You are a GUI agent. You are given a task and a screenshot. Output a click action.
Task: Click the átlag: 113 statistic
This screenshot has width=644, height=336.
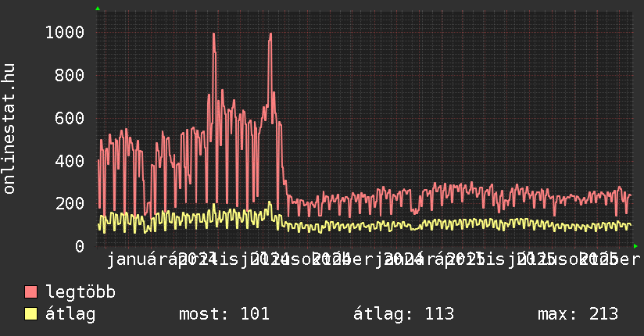pos(404,314)
